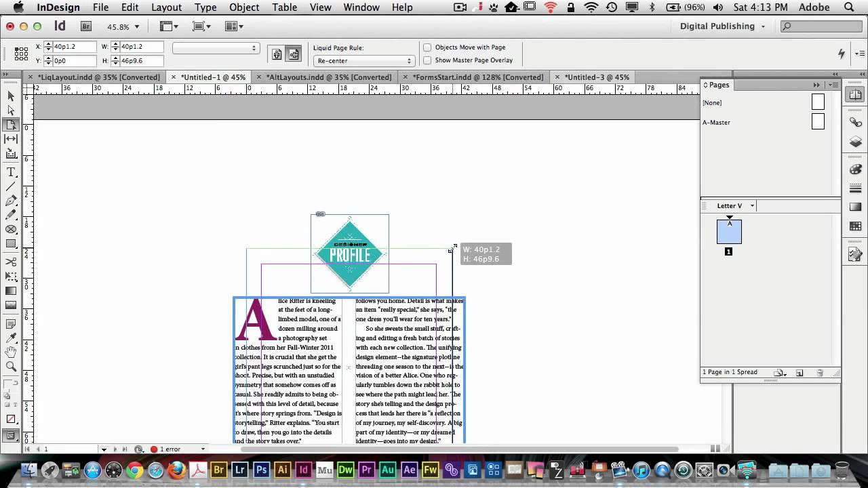
Task: Select the Scissors tool
Action: (x=11, y=262)
